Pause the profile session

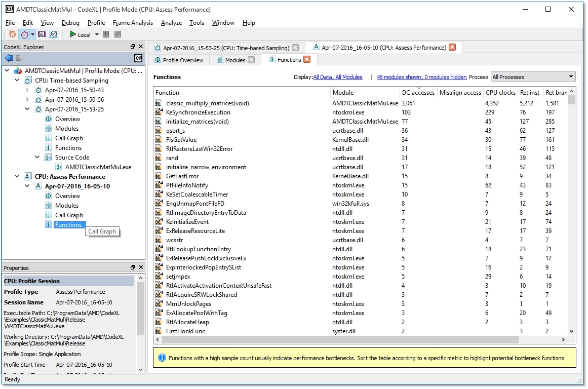coord(106,34)
